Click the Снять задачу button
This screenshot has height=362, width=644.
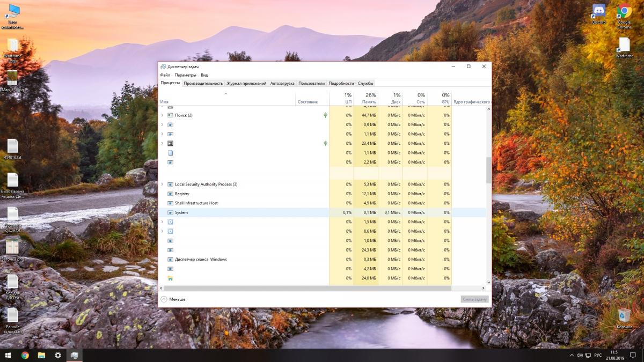474,299
